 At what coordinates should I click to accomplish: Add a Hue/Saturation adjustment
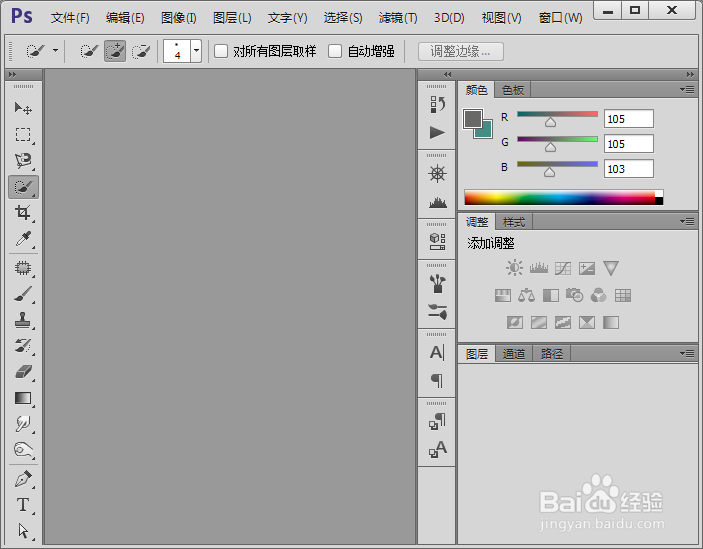[x=503, y=295]
